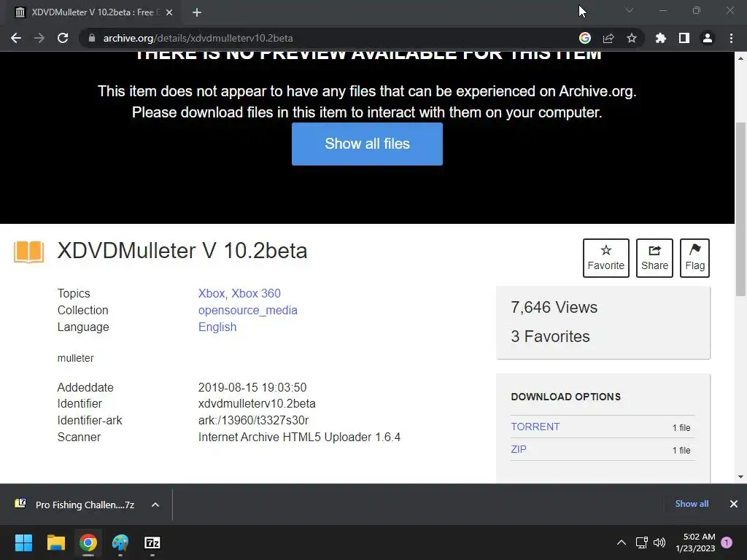Click ark:/13960/t3327s30r value
This screenshot has height=560, width=747.
coord(253,420)
